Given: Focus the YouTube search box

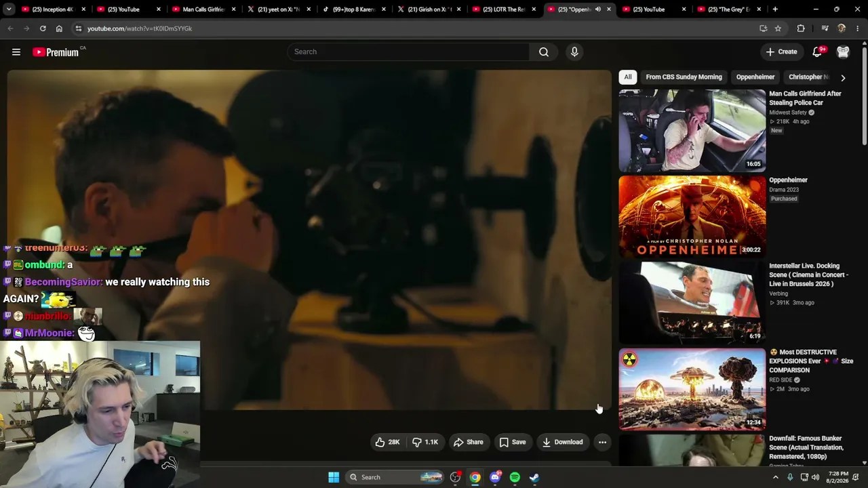Looking at the screenshot, I should [408, 52].
